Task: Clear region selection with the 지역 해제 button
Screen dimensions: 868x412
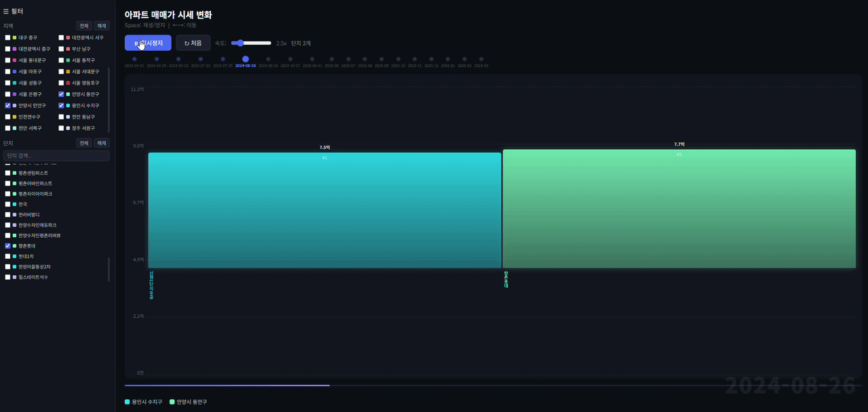Action: pyautogui.click(x=101, y=26)
